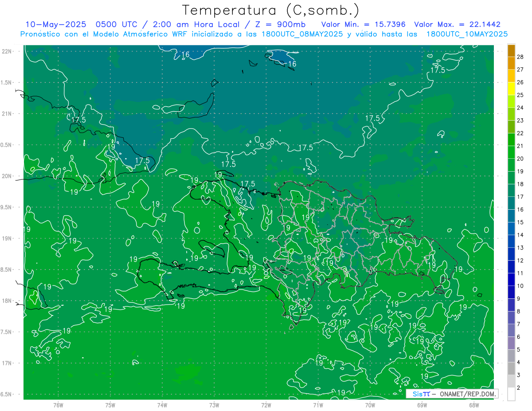Image resolution: width=532 pixels, height=411 pixels.
Task: Click the '75W' longitude axis label
Action: [x=110, y=405]
